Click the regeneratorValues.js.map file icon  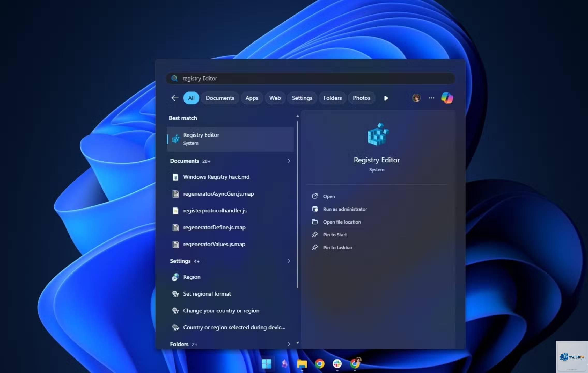(175, 244)
